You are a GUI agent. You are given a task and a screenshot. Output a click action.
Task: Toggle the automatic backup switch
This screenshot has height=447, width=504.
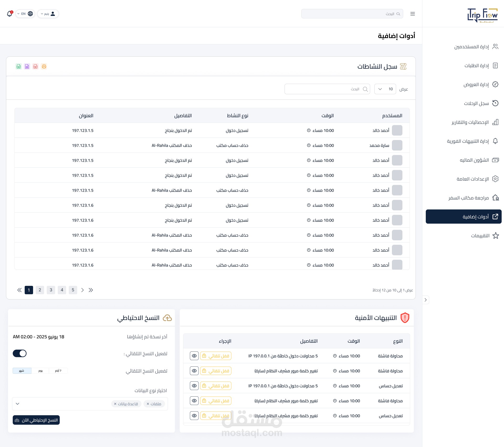[20, 353]
